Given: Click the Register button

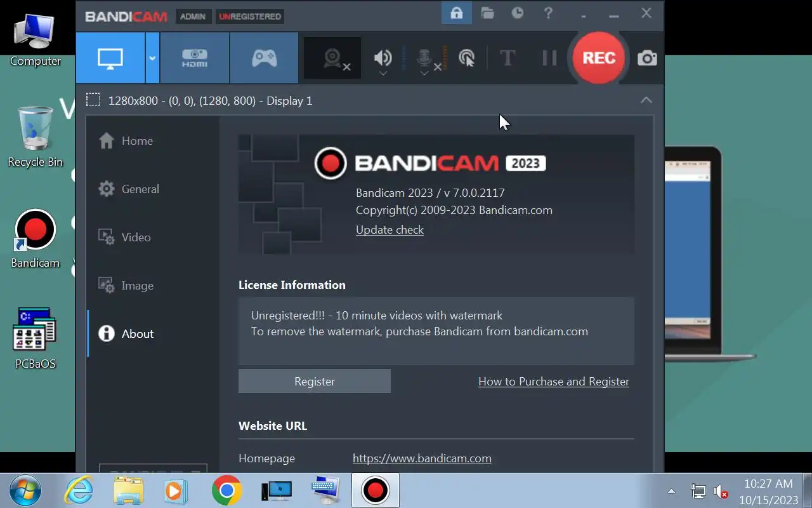Looking at the screenshot, I should (x=315, y=382).
